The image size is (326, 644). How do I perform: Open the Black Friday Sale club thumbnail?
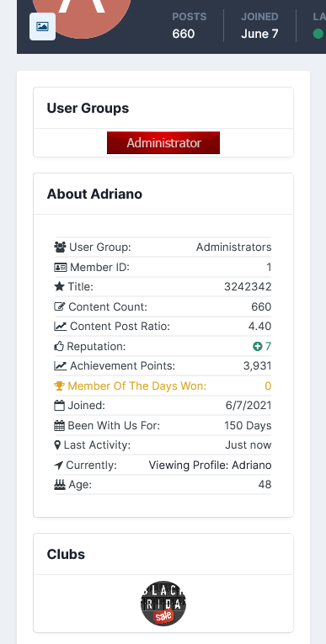(x=163, y=604)
